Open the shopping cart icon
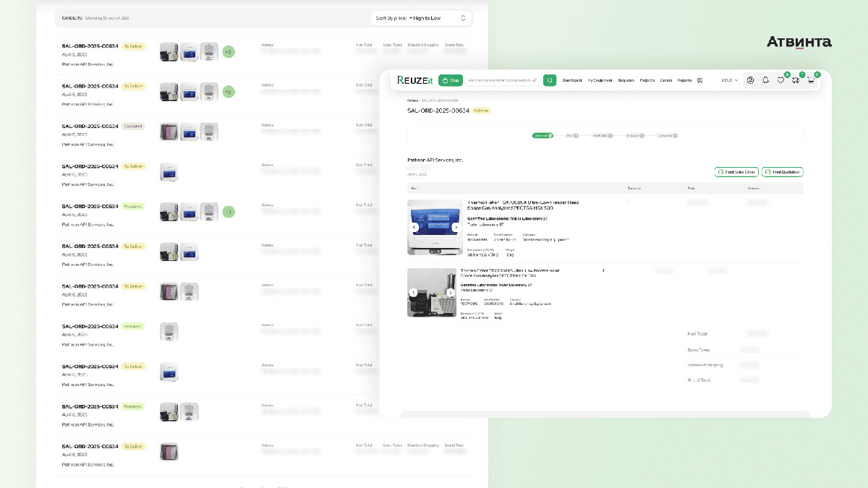Screen dimensions: 868x488 (x=811, y=80)
